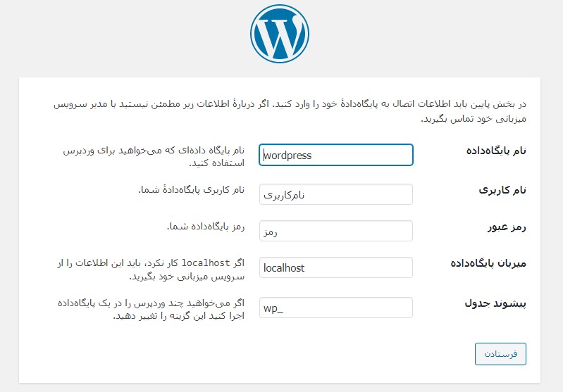Focus the database name field containing wordpress
Image resolution: width=563 pixels, height=392 pixels.
pyautogui.click(x=336, y=155)
